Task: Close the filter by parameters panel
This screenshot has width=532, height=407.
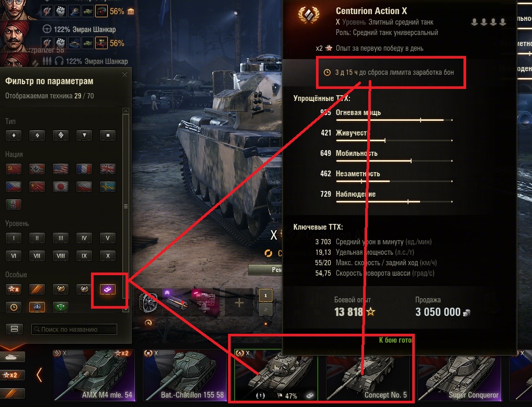Action: [125, 74]
